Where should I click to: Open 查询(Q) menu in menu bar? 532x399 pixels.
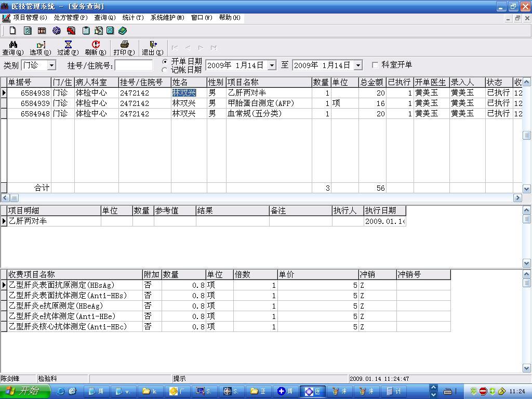[105, 18]
